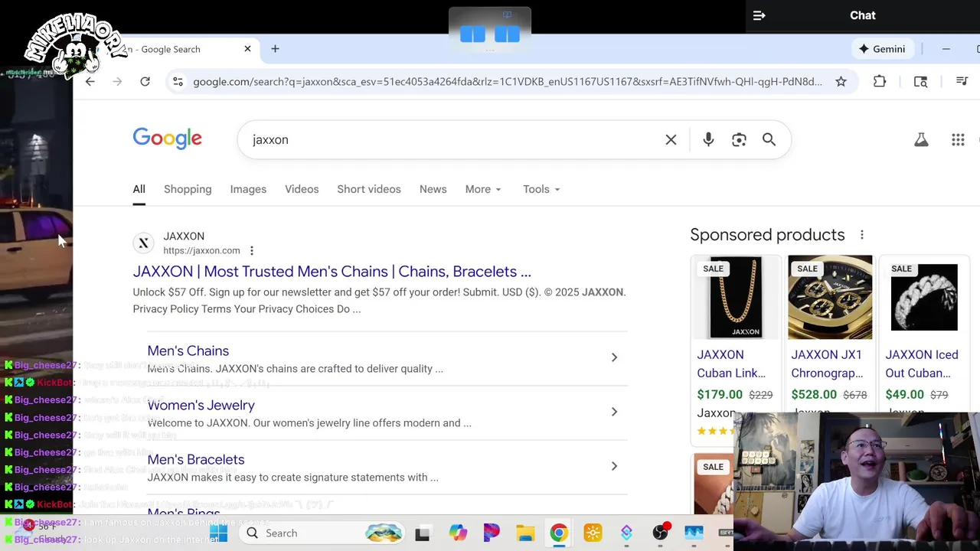Open the Men's Chains sitelink
The width and height of the screenshot is (980, 551).
[188, 350]
